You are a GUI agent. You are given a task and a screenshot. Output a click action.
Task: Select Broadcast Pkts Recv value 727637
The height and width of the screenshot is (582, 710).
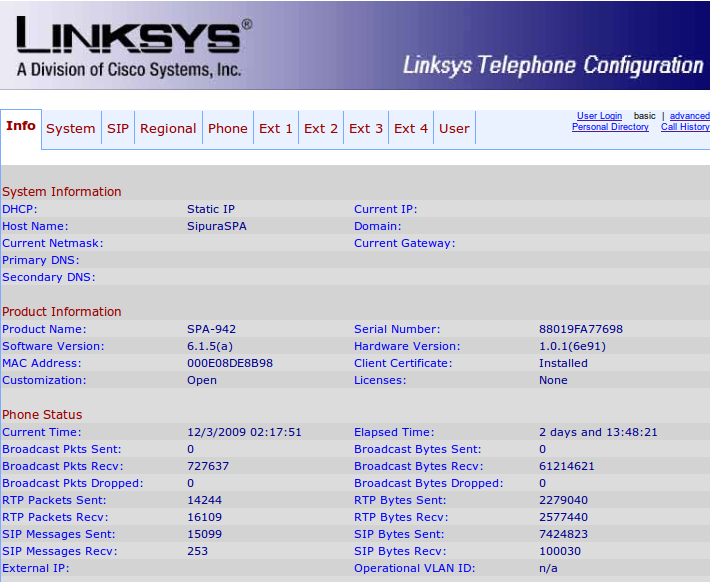208,467
